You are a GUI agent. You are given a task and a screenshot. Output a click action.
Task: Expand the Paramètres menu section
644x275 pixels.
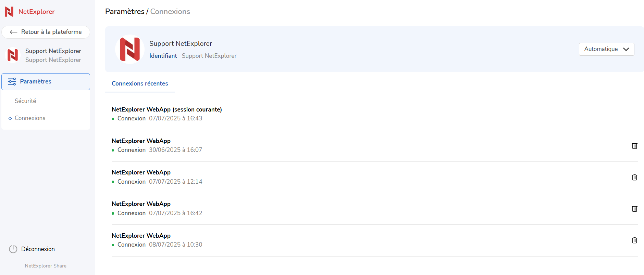pos(46,81)
